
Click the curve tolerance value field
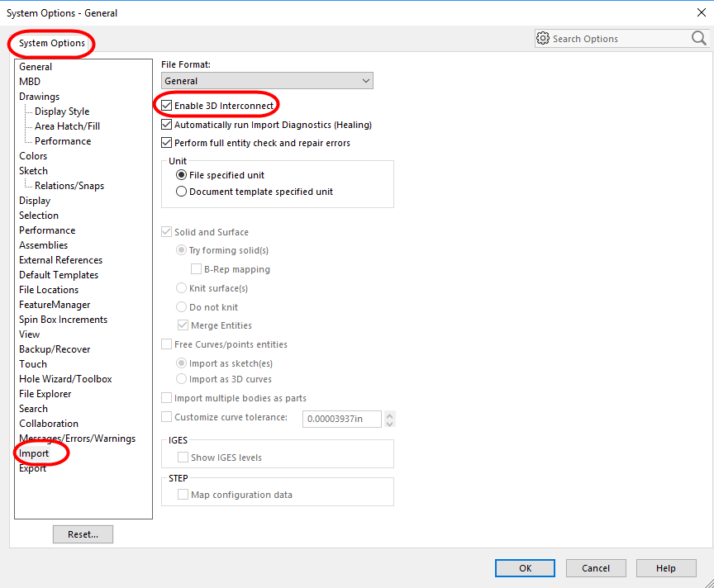pos(342,419)
